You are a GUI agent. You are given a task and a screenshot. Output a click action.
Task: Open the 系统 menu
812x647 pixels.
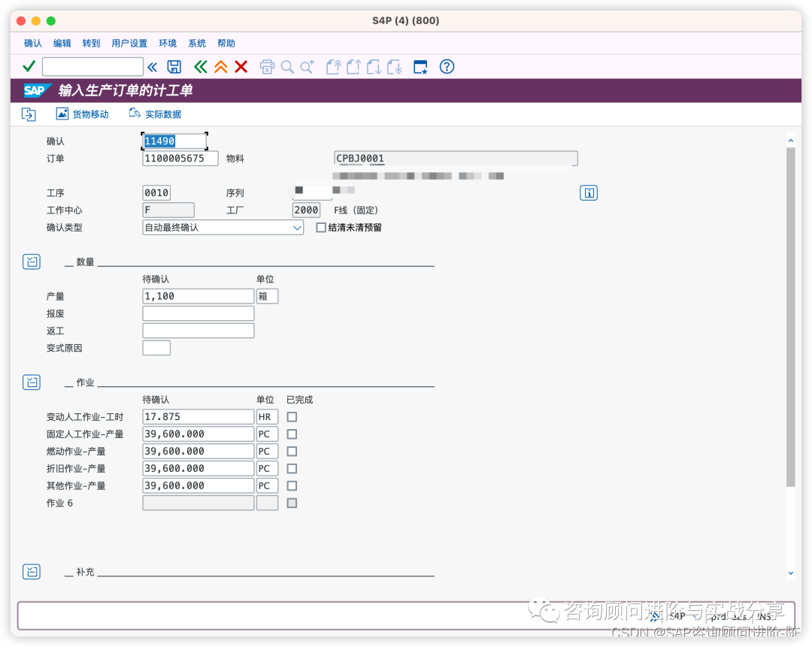tap(197, 43)
